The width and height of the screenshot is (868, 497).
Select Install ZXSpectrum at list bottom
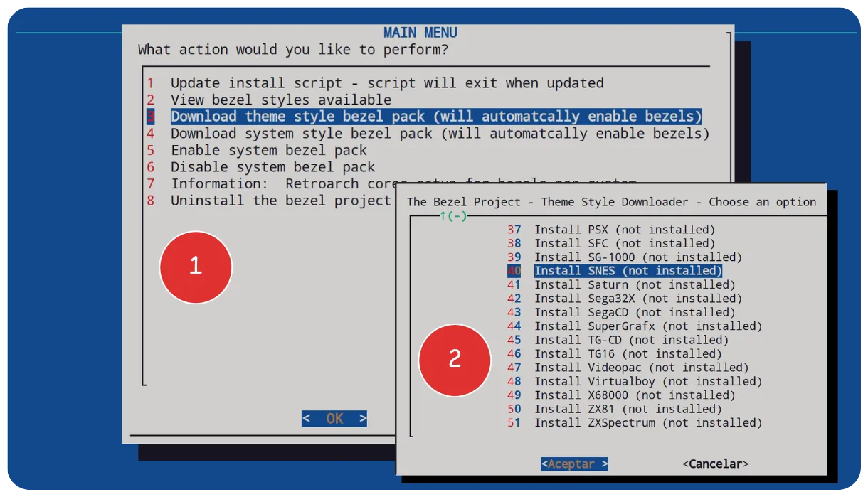tap(647, 423)
